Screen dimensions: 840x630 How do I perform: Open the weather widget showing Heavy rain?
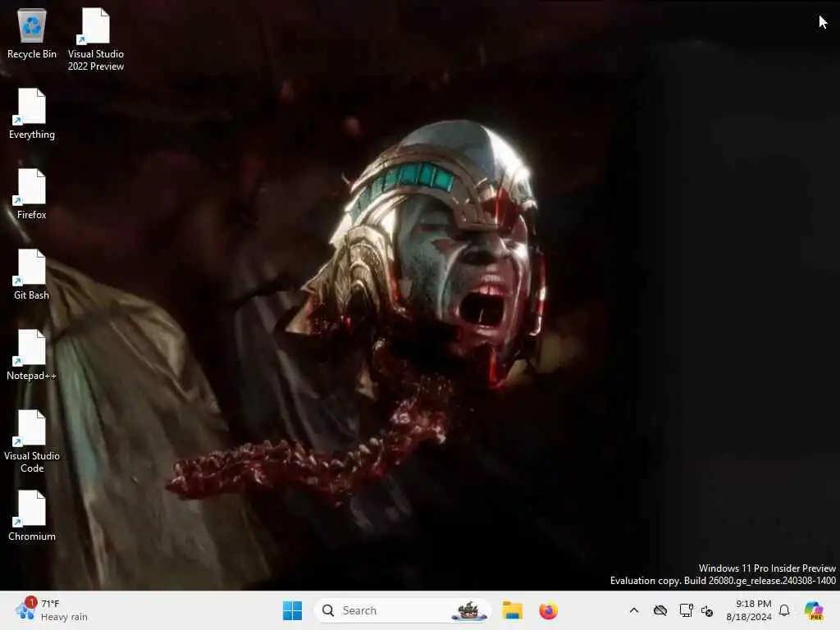[x=51, y=610]
